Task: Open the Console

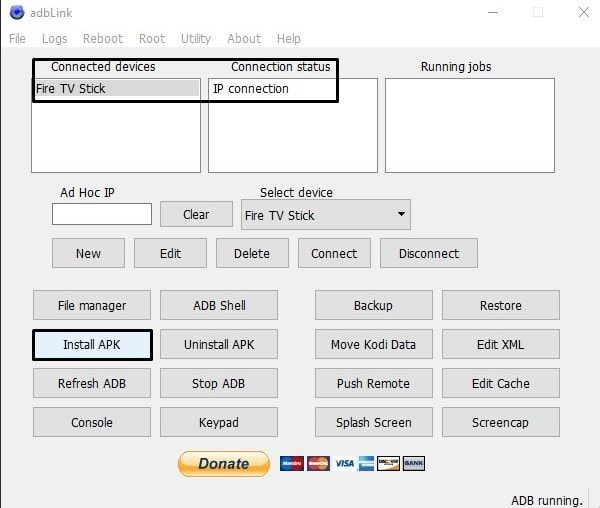Action: click(92, 422)
